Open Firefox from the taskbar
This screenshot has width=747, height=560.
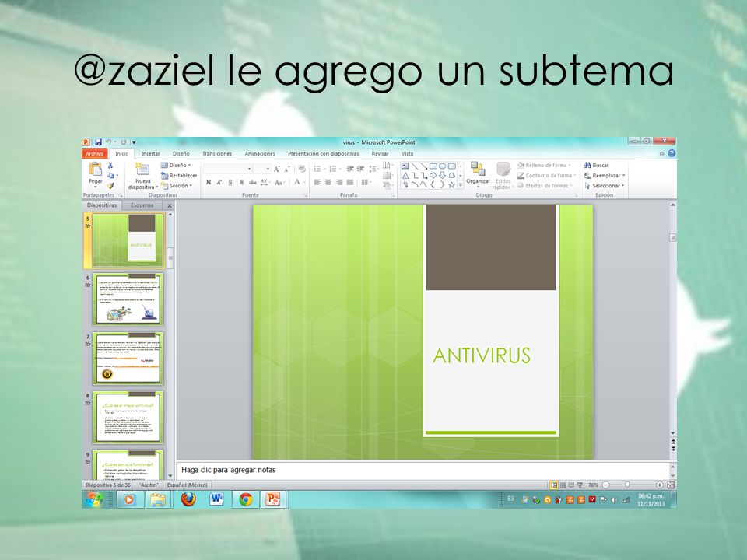point(188,499)
